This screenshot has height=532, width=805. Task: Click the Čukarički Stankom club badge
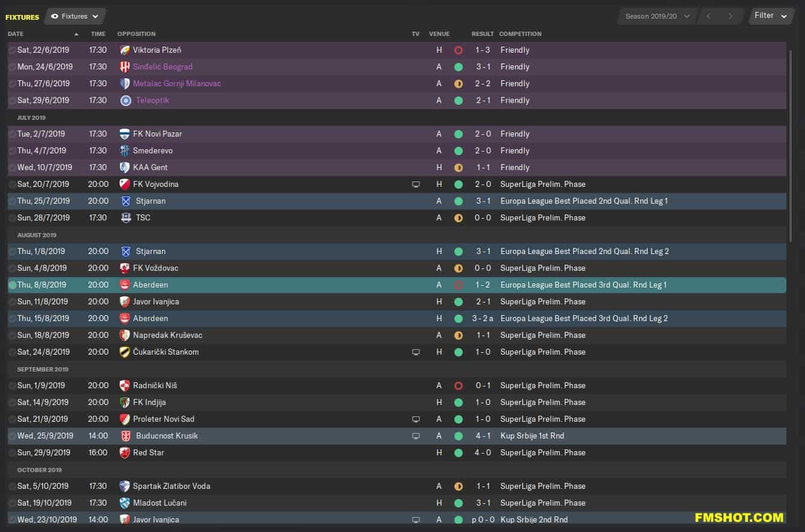click(125, 352)
